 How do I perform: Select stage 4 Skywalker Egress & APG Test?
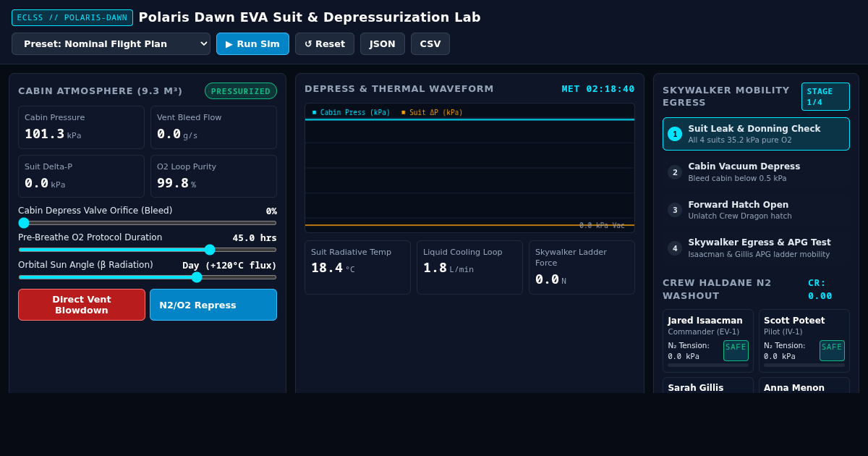coord(756,248)
